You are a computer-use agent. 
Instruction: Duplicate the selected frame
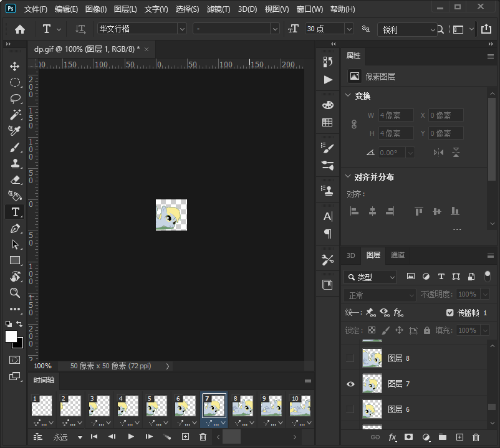click(185, 437)
